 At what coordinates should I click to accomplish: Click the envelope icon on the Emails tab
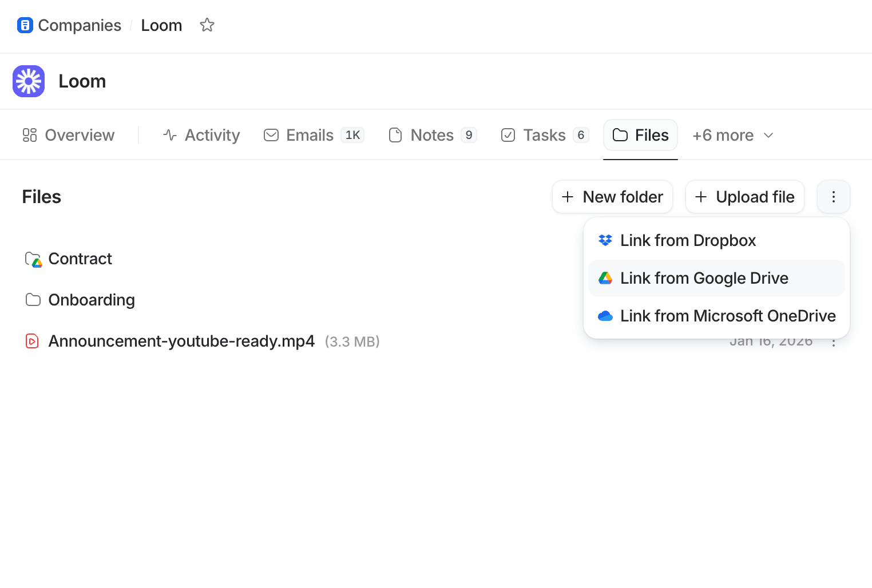point(271,135)
